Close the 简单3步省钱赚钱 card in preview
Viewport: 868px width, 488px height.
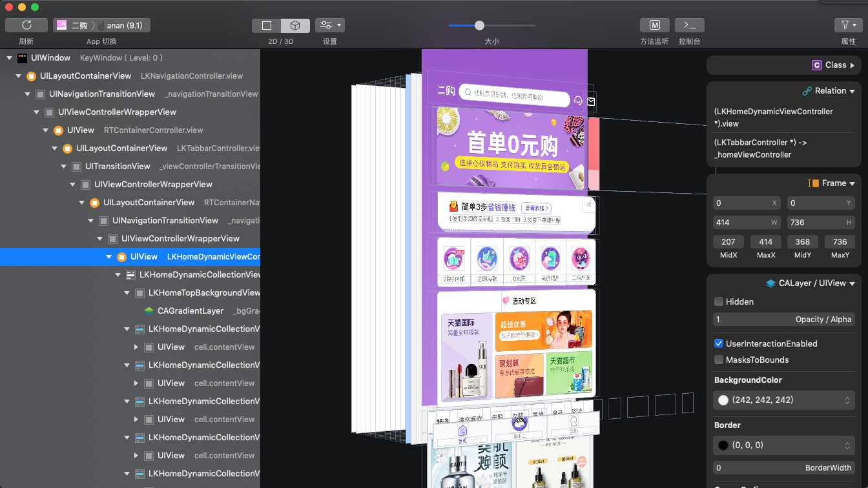[x=588, y=205]
